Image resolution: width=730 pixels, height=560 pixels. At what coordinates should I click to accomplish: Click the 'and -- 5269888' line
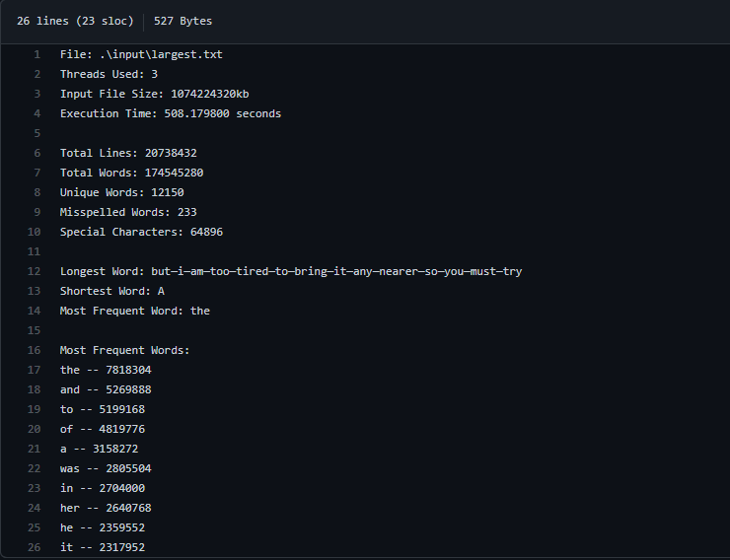[x=106, y=389]
